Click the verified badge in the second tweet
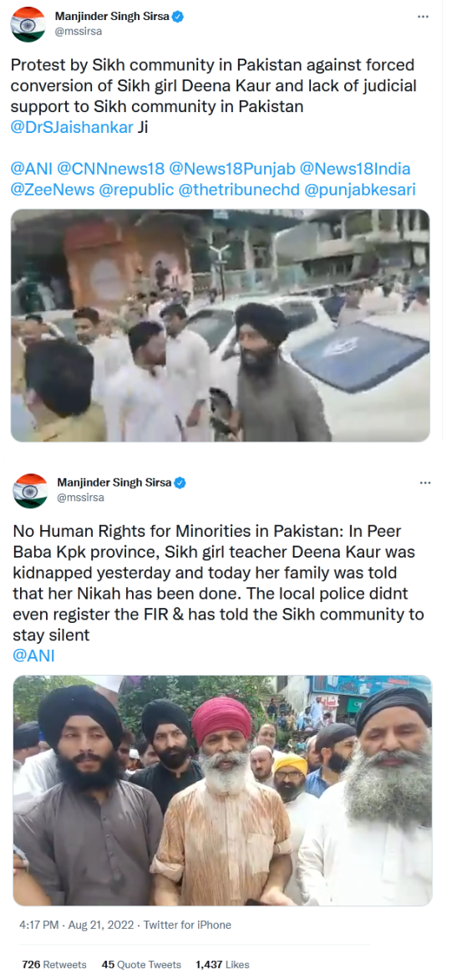457x980 pixels. pos(180,483)
